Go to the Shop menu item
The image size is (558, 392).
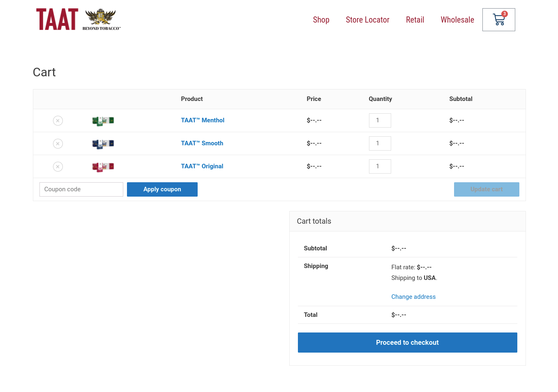click(321, 20)
